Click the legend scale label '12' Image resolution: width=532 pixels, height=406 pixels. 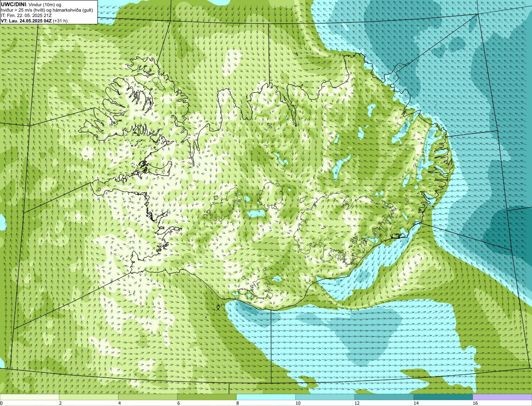coord(357,403)
